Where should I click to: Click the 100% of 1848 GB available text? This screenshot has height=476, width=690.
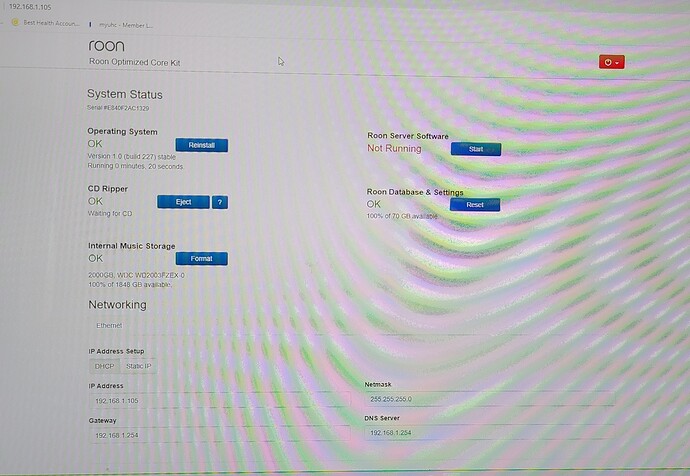(x=130, y=285)
